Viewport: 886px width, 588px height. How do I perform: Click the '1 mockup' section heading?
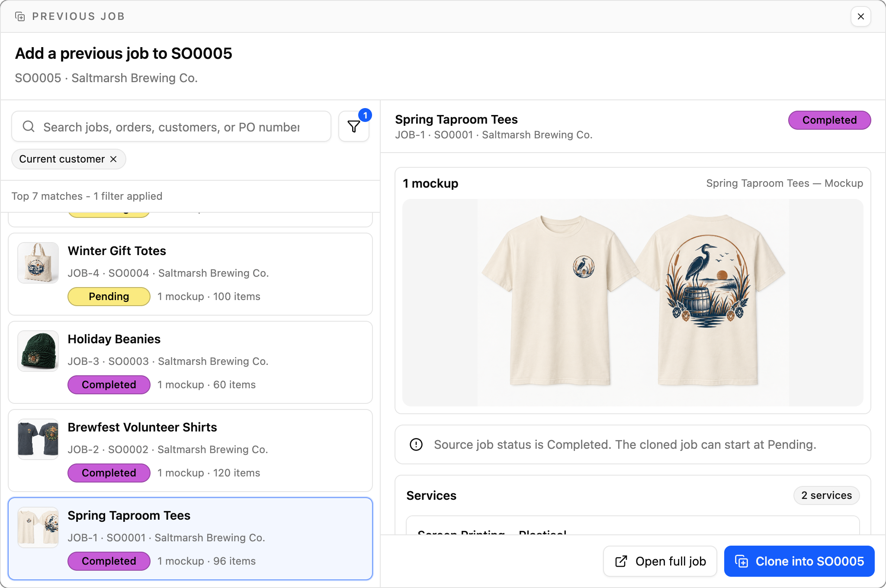coord(430,183)
